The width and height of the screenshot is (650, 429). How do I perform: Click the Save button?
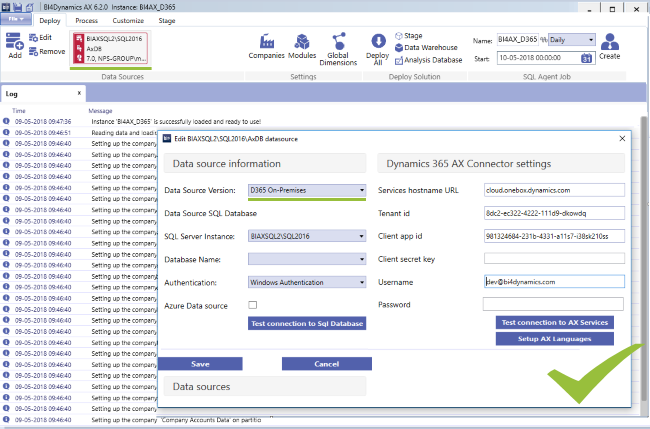point(200,364)
